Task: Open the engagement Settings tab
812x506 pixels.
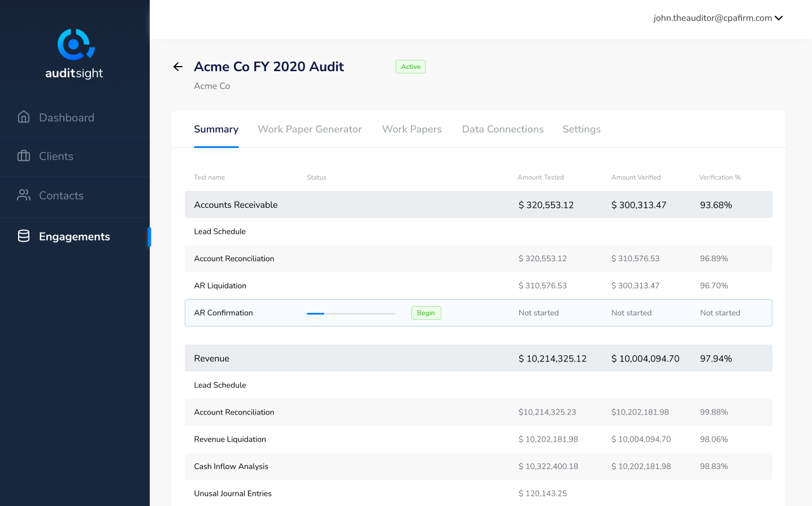Action: [x=581, y=129]
